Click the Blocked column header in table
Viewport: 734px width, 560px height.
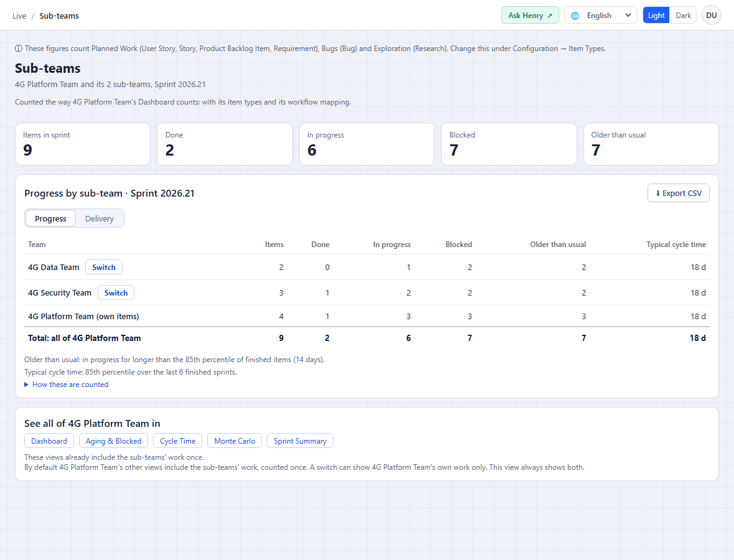(459, 245)
